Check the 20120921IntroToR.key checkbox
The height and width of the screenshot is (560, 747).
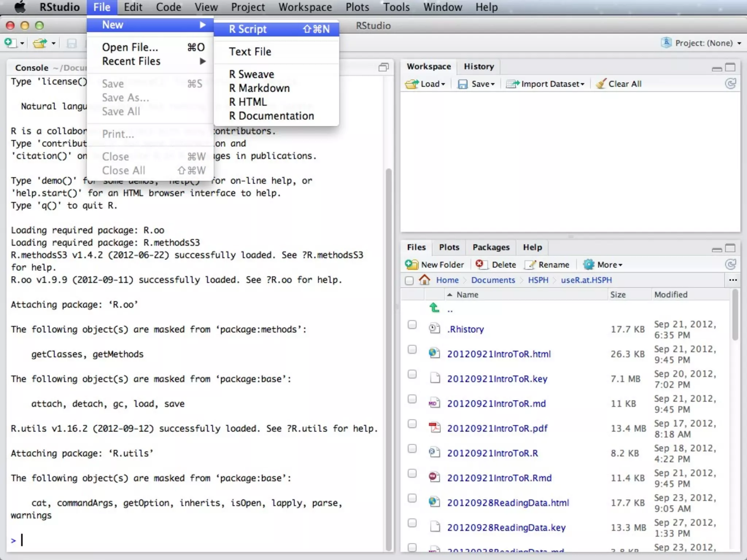coord(412,374)
